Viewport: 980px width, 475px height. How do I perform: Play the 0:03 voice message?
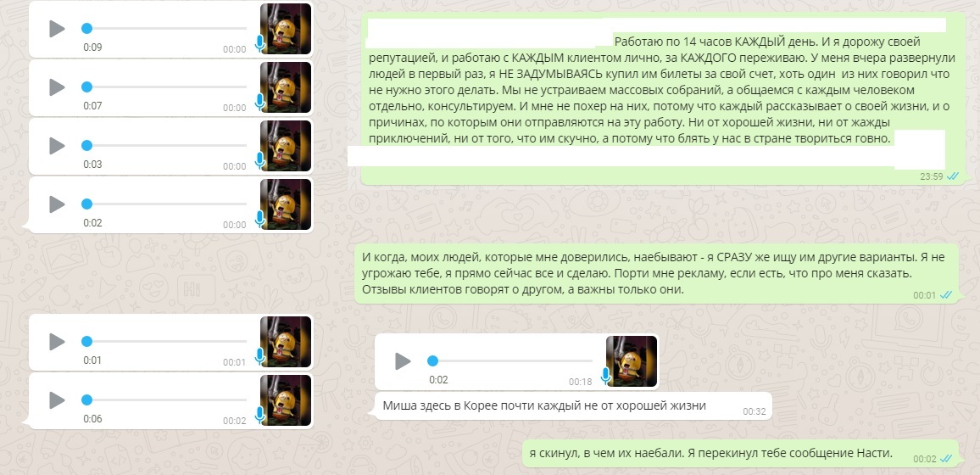[x=57, y=146]
